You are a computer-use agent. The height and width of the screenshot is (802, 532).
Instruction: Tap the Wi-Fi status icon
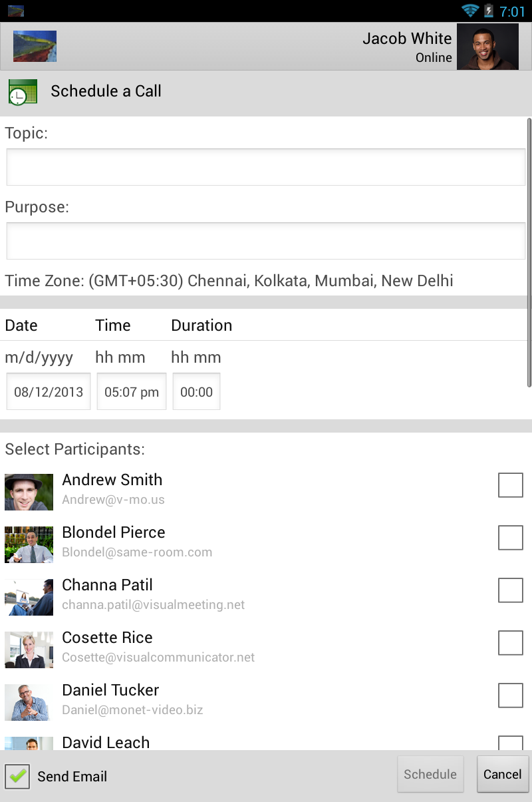click(x=470, y=11)
